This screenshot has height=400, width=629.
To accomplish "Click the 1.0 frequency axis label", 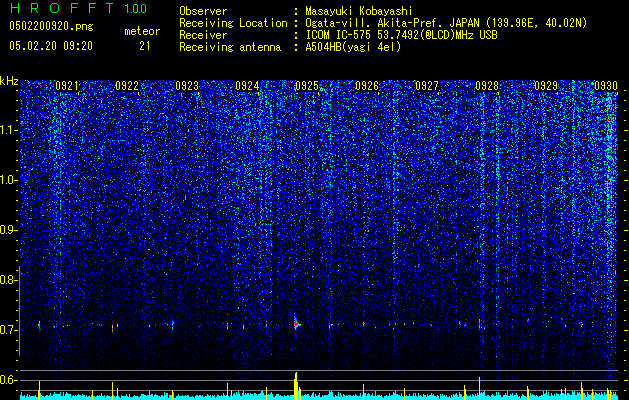I will [9, 180].
